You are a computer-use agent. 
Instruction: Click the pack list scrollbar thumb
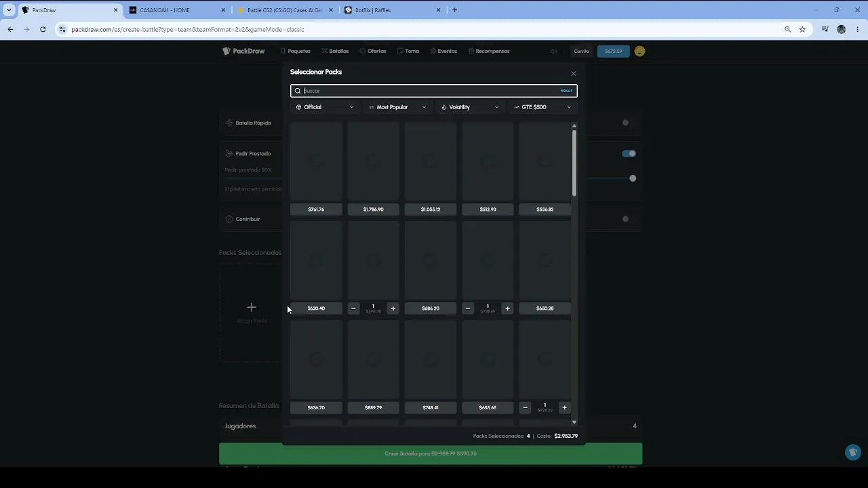574,163
